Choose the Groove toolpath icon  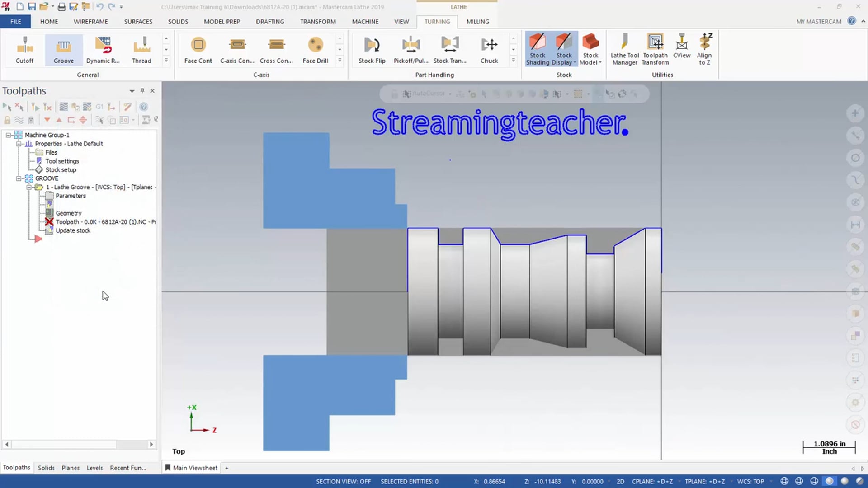[63, 50]
